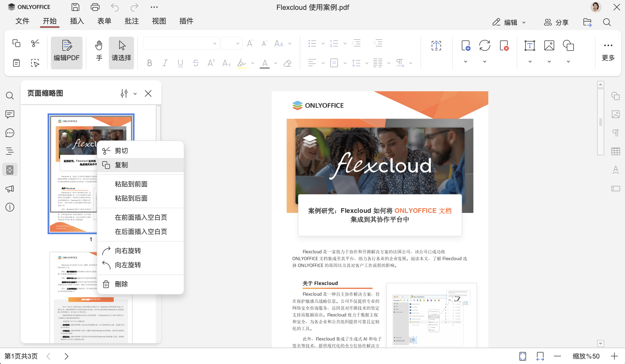Image resolution: width=625 pixels, height=364 pixels.
Task: Expand the bullet list dropdown arrow
Action: [323, 43]
